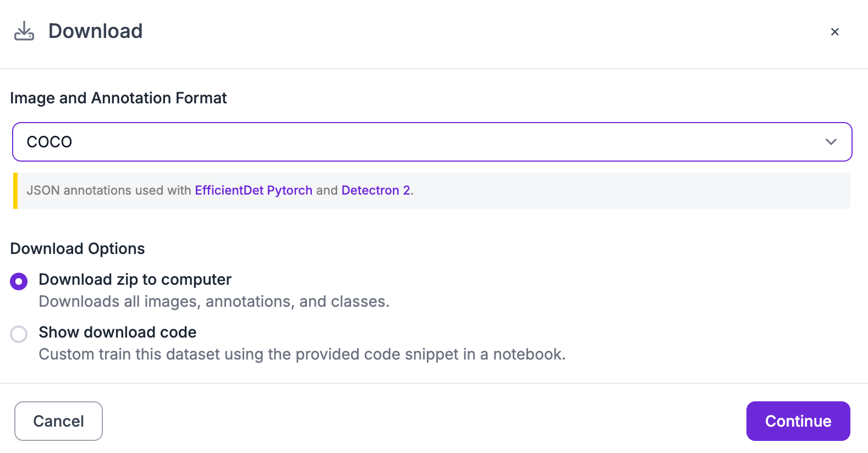Click the Cancel button
868x453 pixels.
[58, 421]
